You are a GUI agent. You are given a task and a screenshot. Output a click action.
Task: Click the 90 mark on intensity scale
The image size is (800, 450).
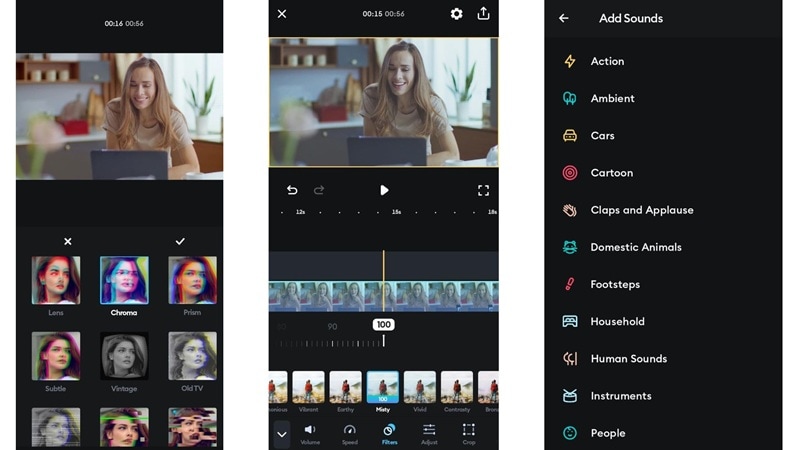(332, 327)
